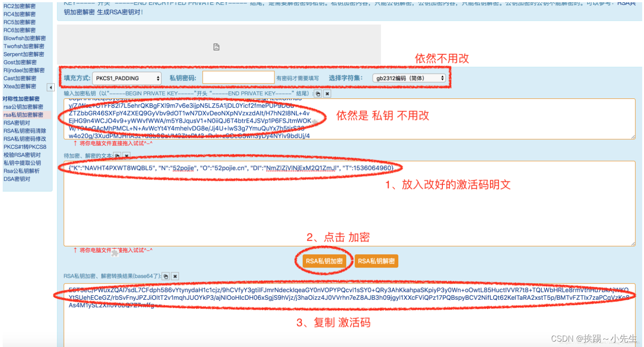Click the 生成RSA密钥对 link in description
The image size is (644, 347).
click(120, 12)
